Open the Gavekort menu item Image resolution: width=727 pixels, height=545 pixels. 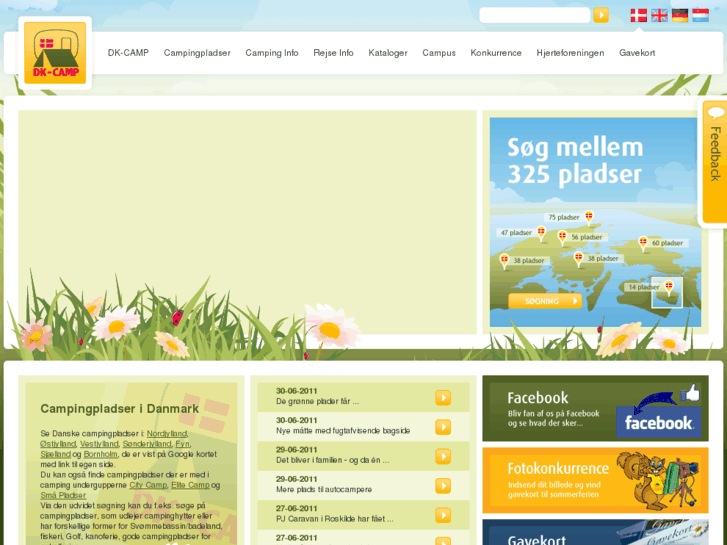pos(637,53)
